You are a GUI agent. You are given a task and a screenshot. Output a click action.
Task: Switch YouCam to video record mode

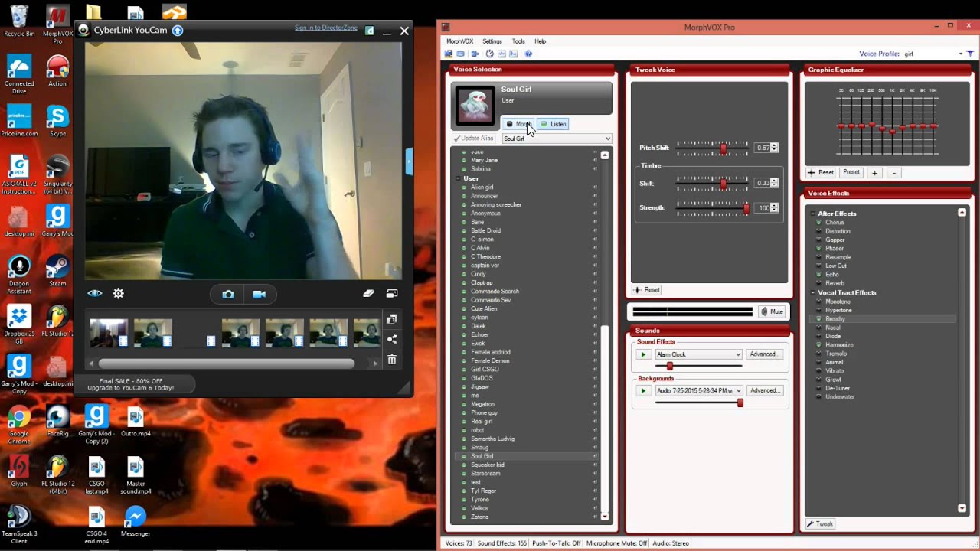pyautogui.click(x=260, y=294)
